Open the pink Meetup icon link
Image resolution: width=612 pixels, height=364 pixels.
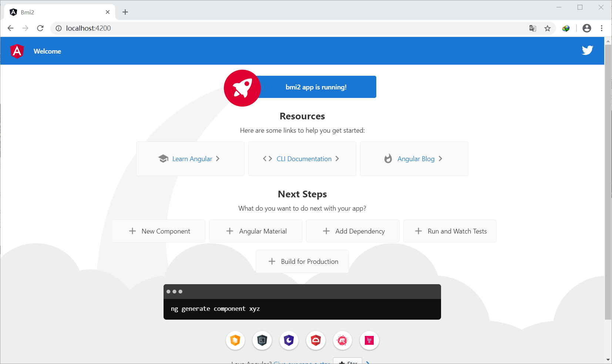[x=343, y=340]
